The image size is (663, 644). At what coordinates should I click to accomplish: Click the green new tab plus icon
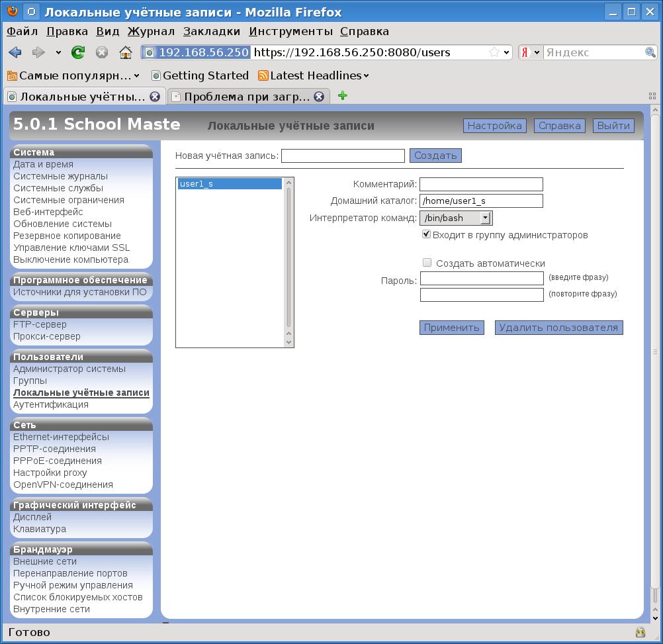(342, 96)
